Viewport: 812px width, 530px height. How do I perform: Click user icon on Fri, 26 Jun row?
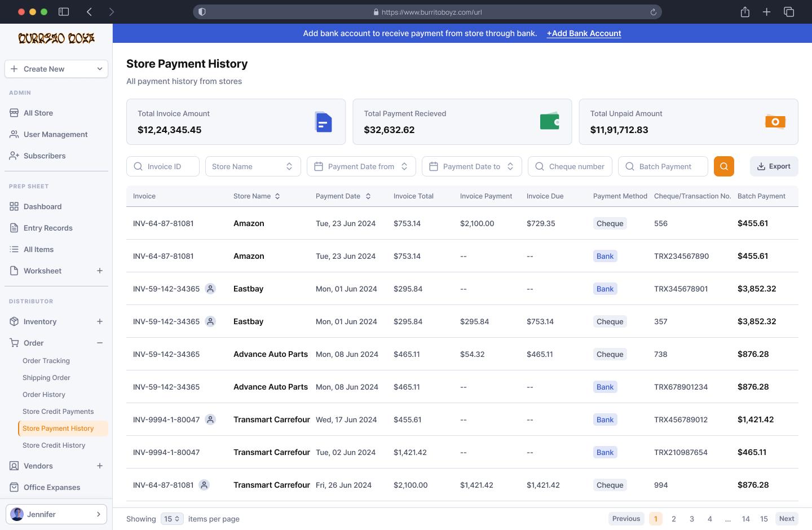pos(204,485)
